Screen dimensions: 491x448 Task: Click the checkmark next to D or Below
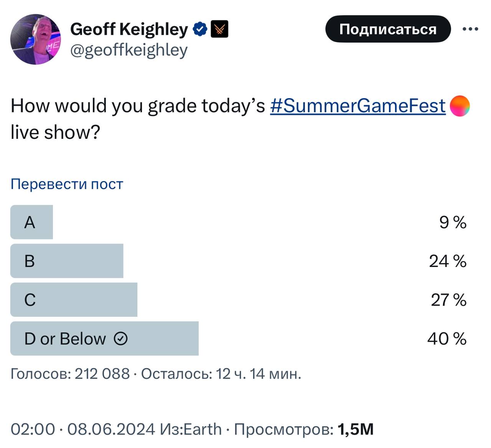(x=121, y=339)
